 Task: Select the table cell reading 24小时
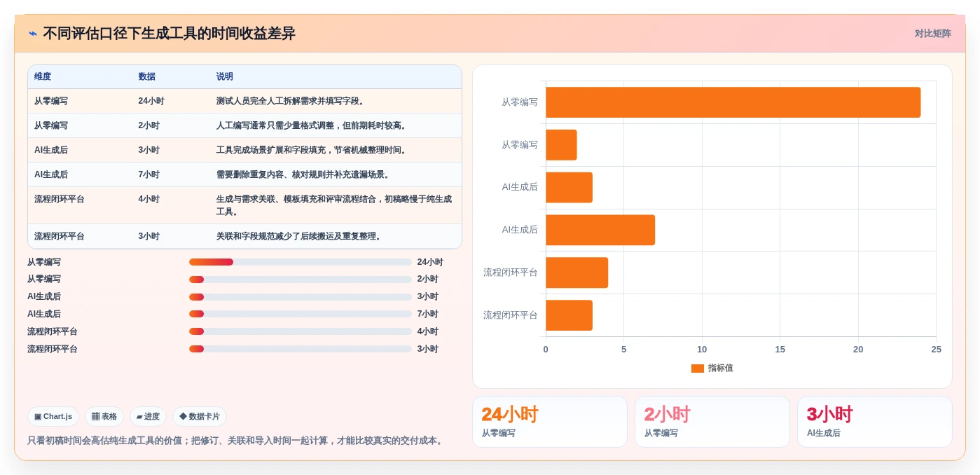click(151, 101)
